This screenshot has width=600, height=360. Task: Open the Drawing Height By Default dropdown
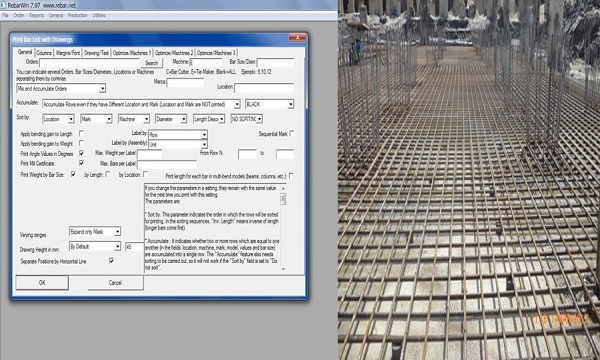pyautogui.click(x=117, y=247)
